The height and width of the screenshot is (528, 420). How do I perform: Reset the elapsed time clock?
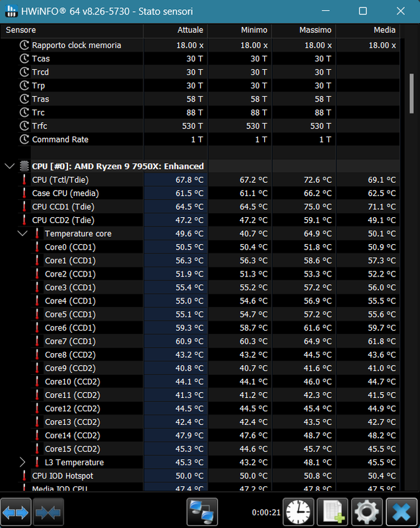point(298,512)
